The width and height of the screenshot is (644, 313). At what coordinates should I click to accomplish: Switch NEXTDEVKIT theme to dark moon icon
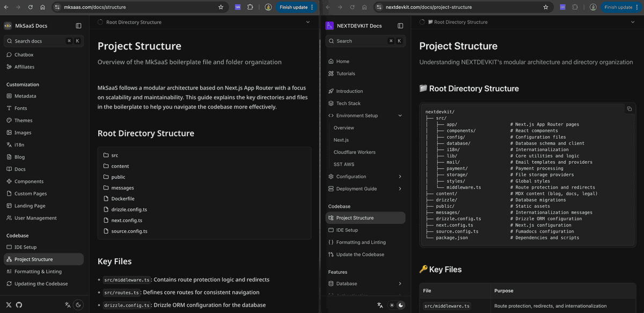coord(400,305)
